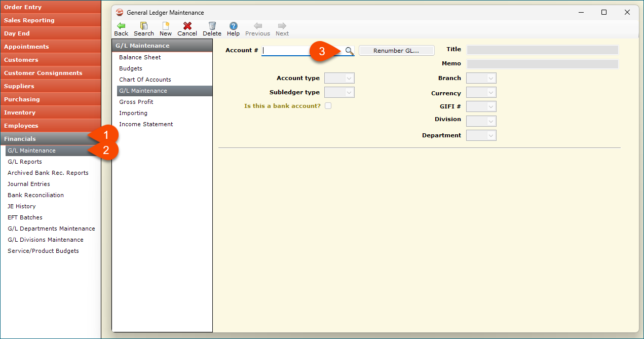Image resolution: width=644 pixels, height=339 pixels.
Task: Open the Purchasing sidebar section
Action: 51,99
